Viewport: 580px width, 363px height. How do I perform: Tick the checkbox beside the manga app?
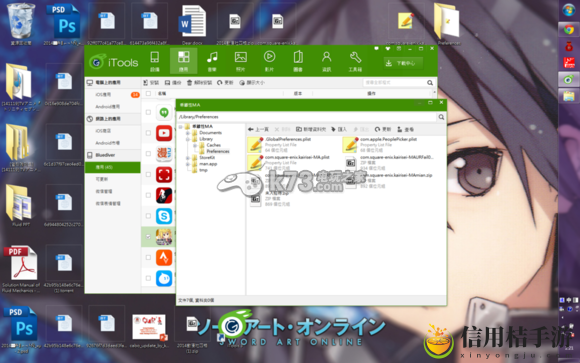coord(148,154)
